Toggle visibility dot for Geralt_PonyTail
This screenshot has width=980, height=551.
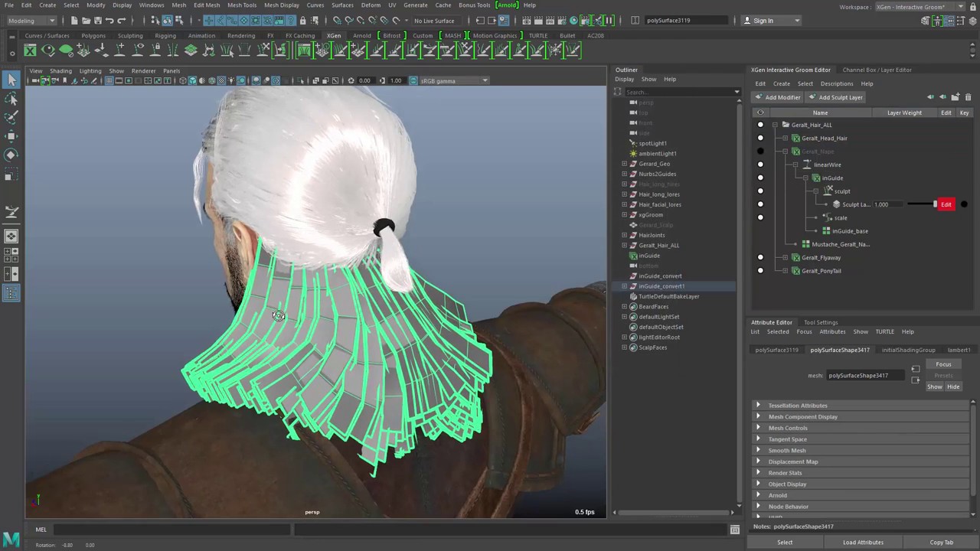[x=760, y=271]
